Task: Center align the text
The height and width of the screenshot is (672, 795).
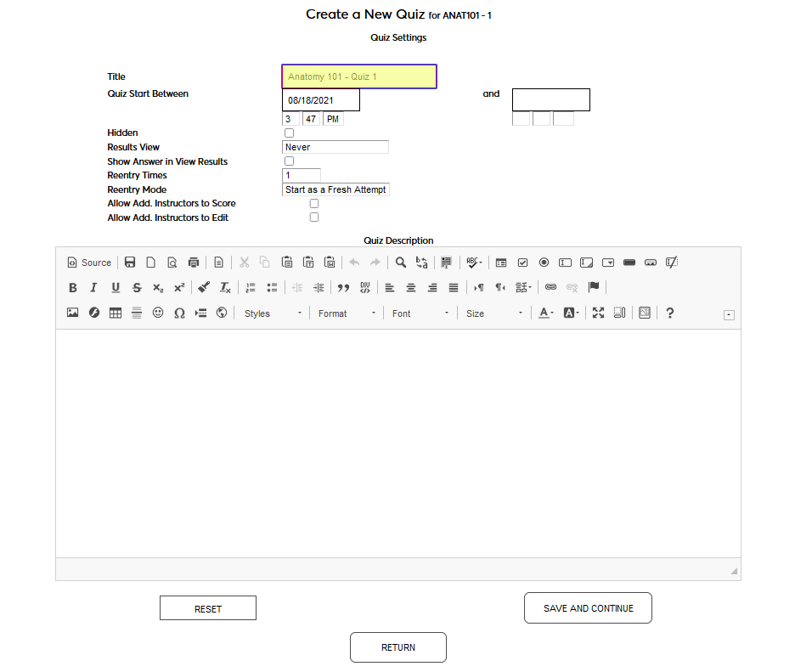Action: click(411, 288)
